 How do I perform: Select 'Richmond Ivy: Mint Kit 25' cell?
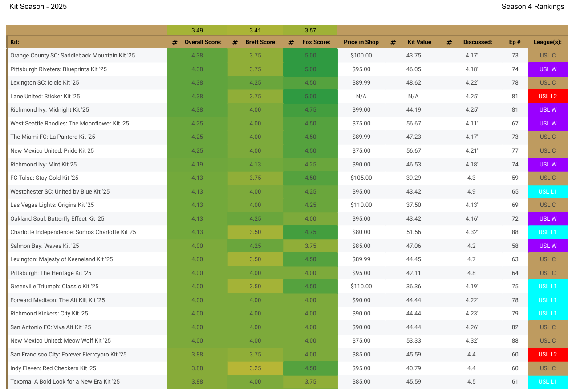click(x=87, y=165)
